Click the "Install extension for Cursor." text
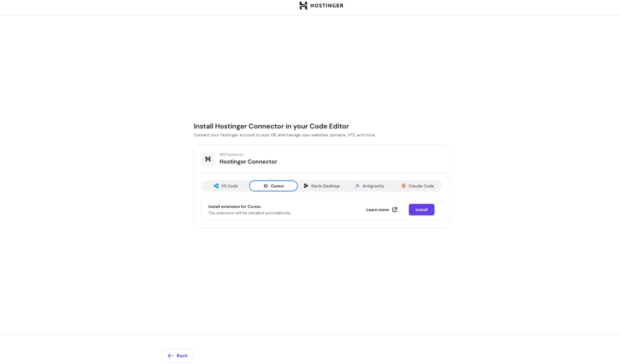 (x=235, y=206)
